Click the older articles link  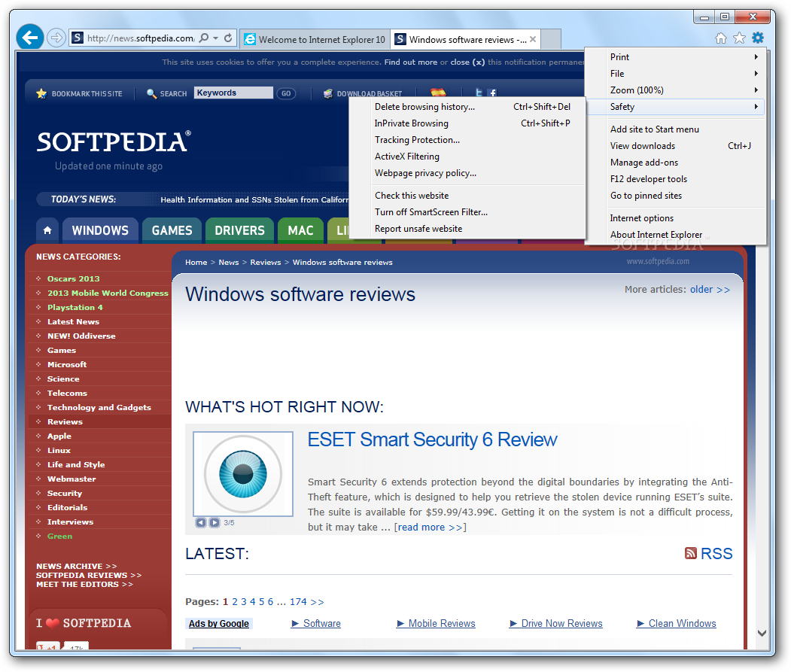pos(710,290)
